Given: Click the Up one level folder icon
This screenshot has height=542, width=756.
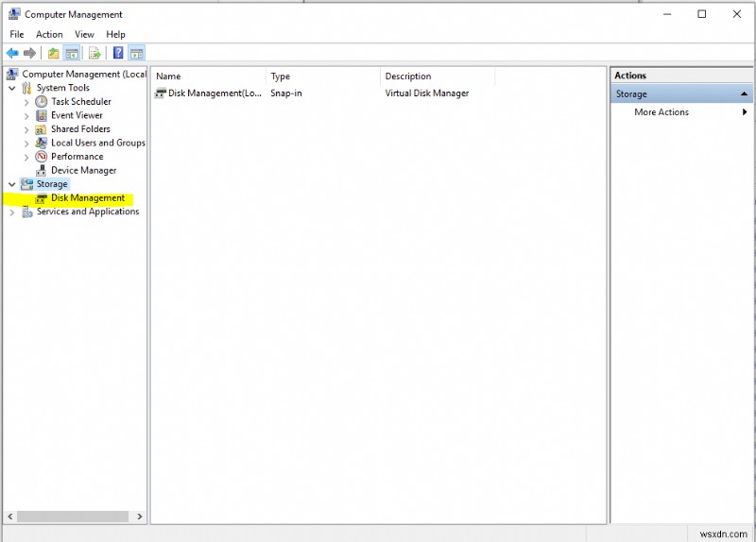Looking at the screenshot, I should pos(54,53).
